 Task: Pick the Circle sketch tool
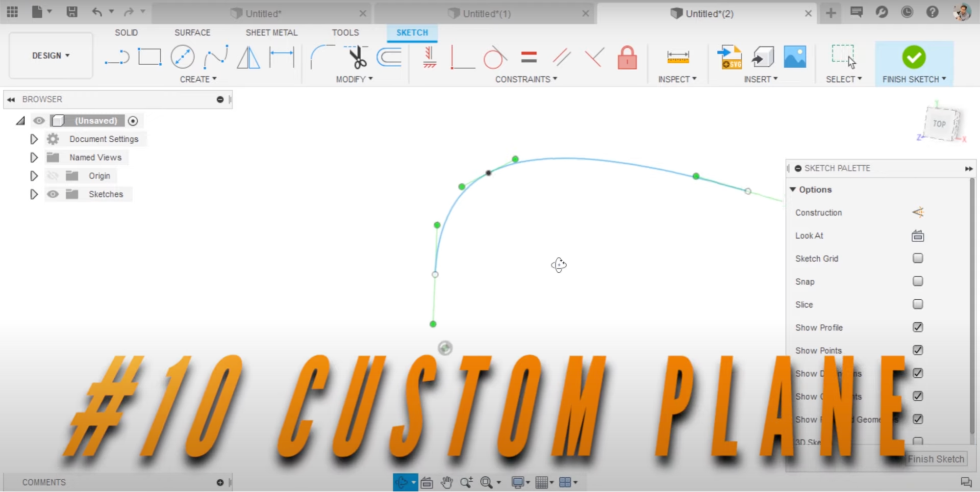(182, 57)
